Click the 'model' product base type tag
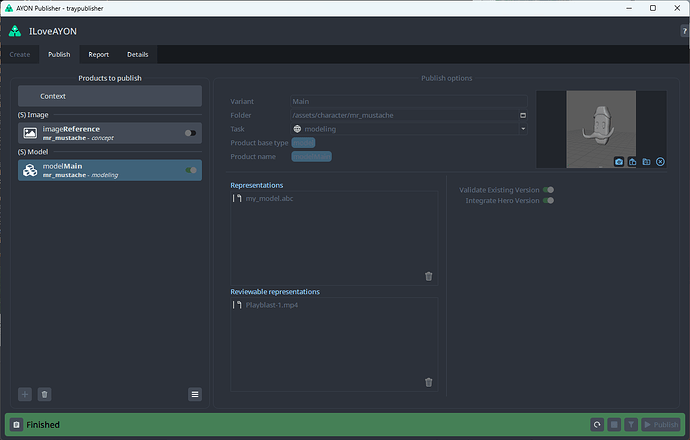The image size is (690, 440). [303, 143]
